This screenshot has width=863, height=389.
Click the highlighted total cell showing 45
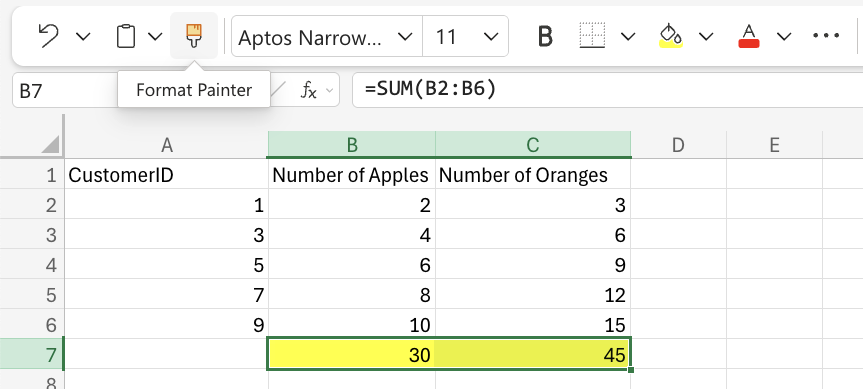533,354
